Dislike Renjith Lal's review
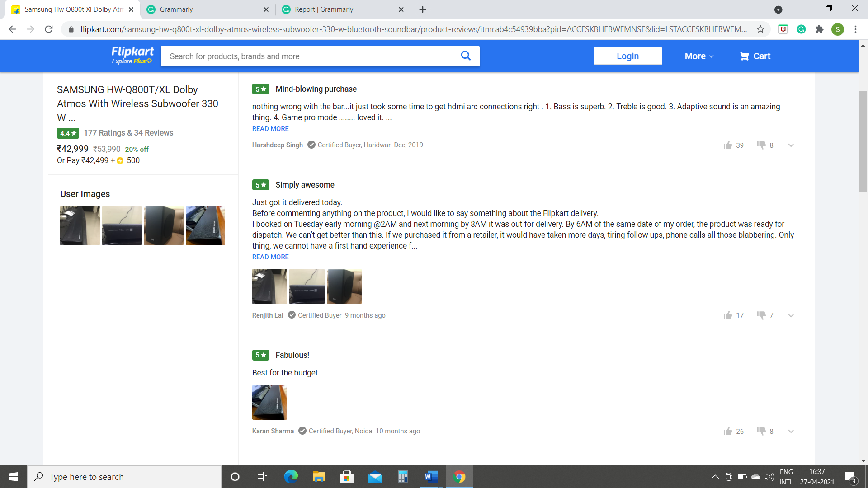This screenshot has height=488, width=868. click(761, 315)
